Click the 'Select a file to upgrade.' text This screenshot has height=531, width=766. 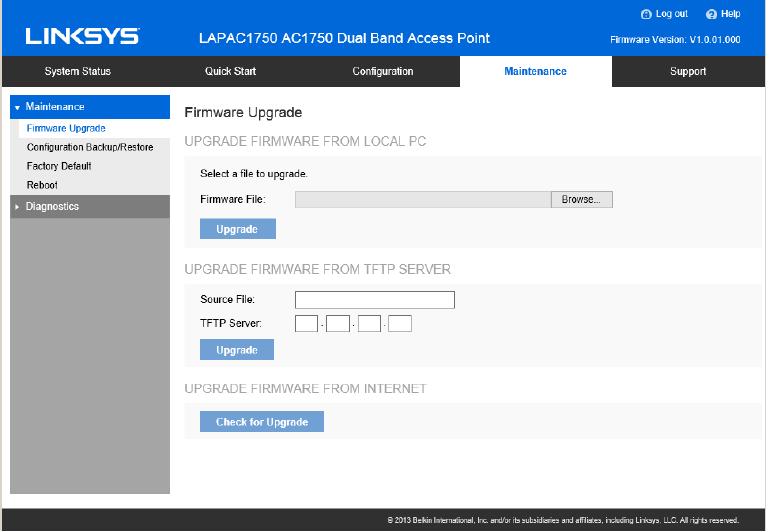[254, 174]
